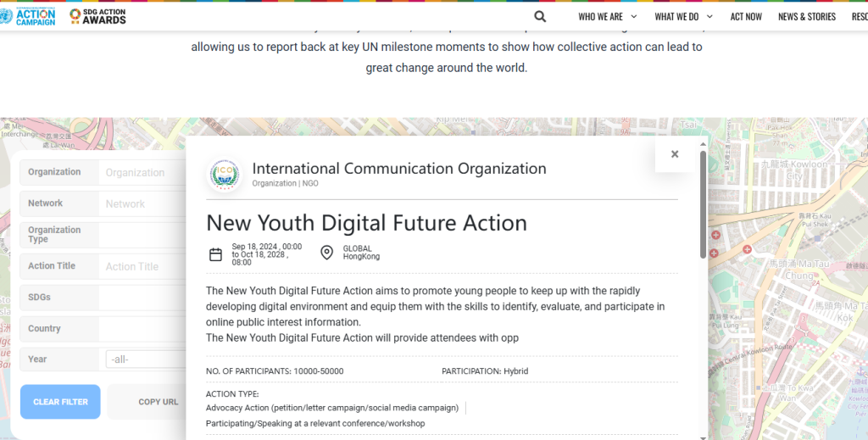Click into the Action Title field
Image resolution: width=868 pixels, height=440 pixels.
pyautogui.click(x=142, y=266)
